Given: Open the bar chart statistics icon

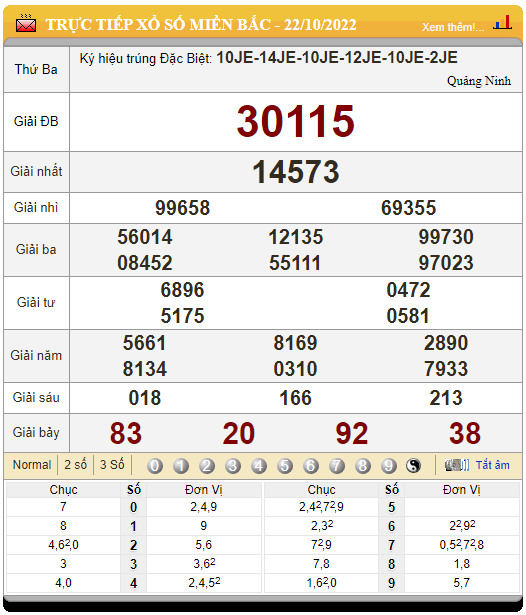Looking at the screenshot, I should (502, 23).
